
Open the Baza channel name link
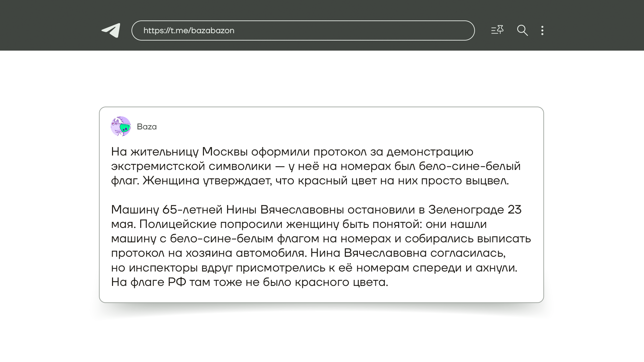(147, 127)
